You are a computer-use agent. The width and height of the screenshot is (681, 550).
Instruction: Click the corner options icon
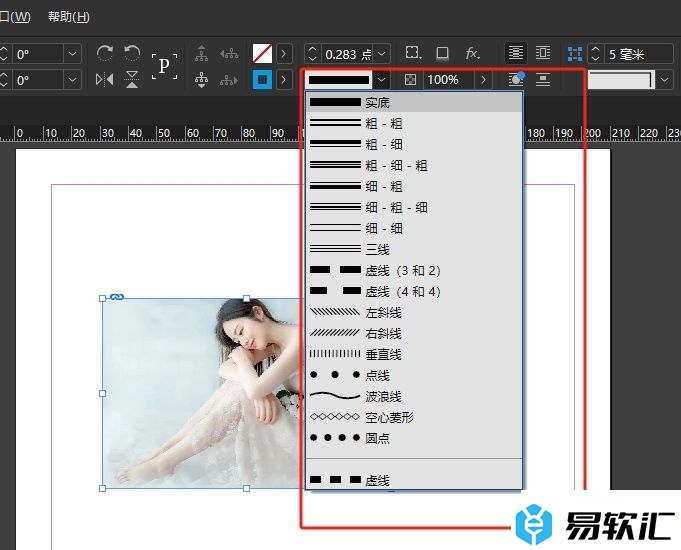(x=413, y=53)
